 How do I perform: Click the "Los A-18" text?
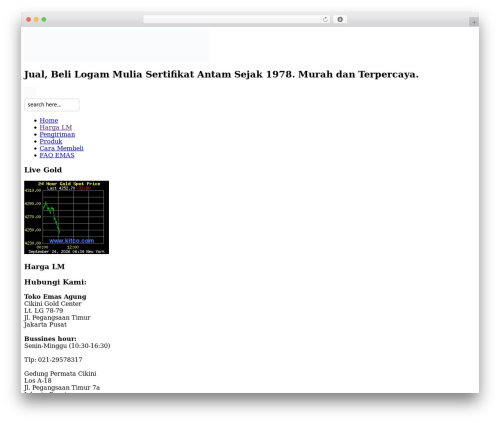click(38, 380)
